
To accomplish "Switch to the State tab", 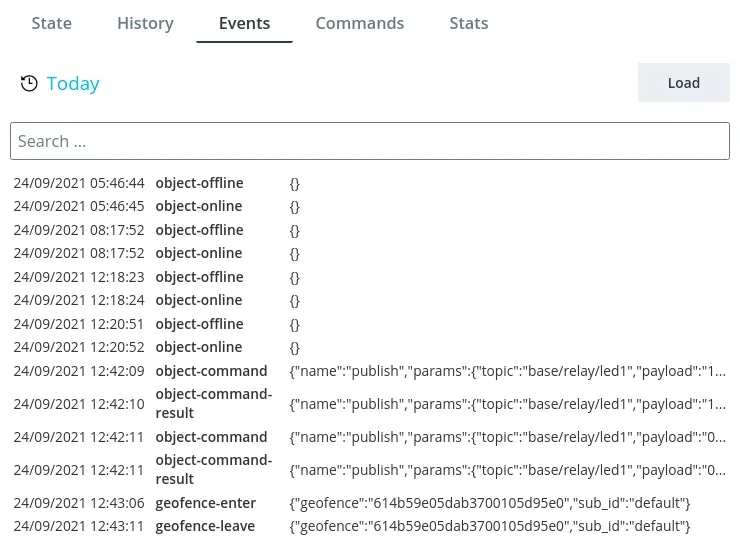I will coord(51,23).
